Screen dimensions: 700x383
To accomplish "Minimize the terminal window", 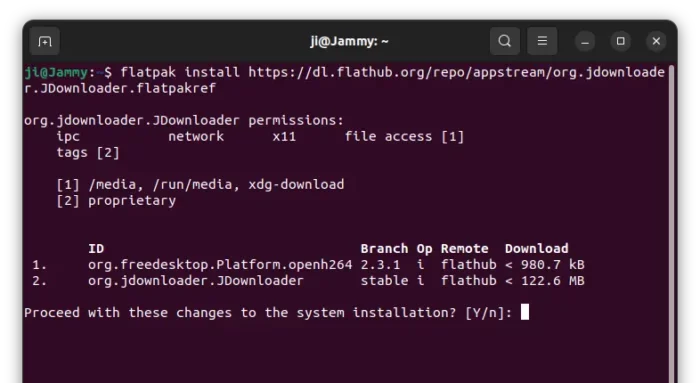I will (585, 42).
